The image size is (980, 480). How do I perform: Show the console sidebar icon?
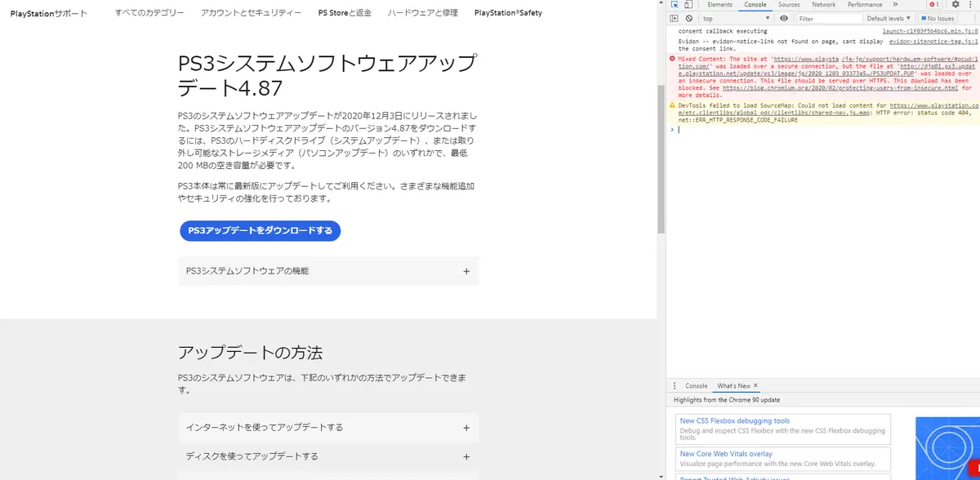675,18
